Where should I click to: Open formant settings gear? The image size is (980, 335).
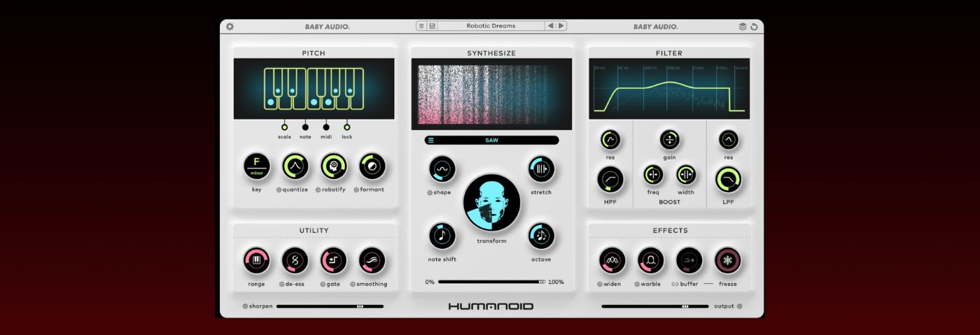(x=356, y=190)
